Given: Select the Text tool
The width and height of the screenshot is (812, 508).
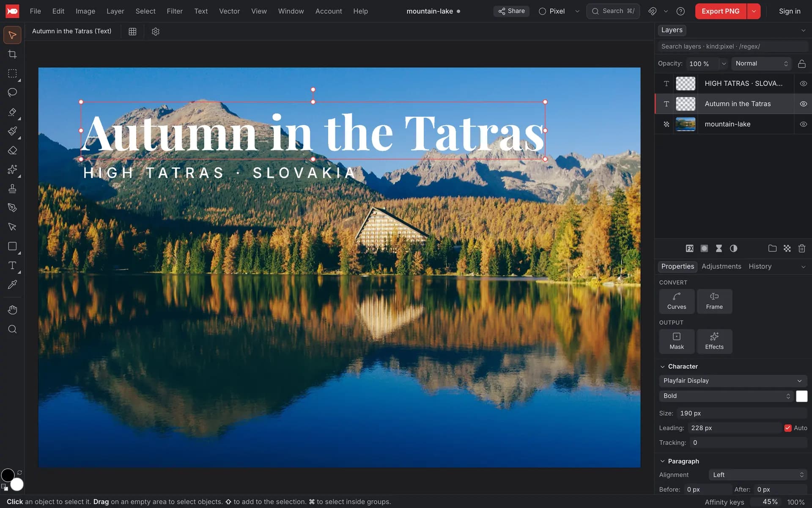Looking at the screenshot, I should pos(12,265).
